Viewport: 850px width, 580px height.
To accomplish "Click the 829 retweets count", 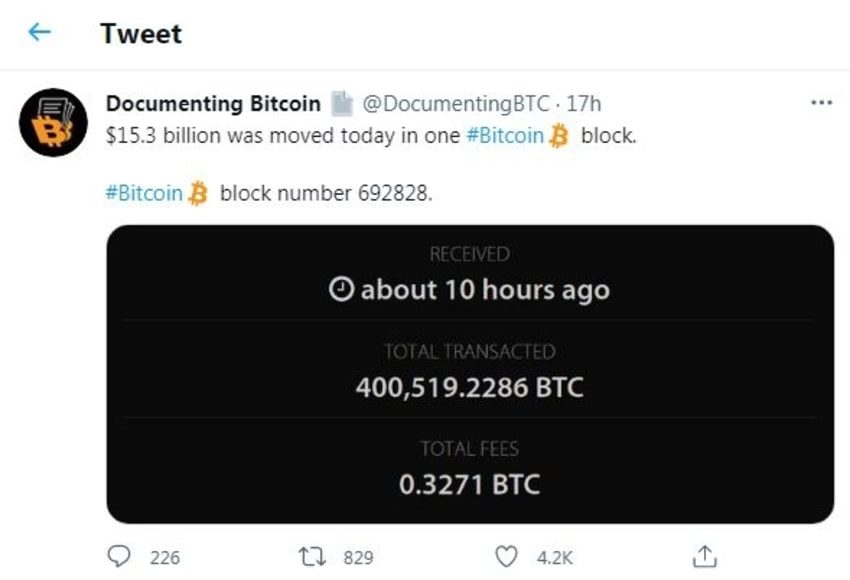I will coord(358,558).
